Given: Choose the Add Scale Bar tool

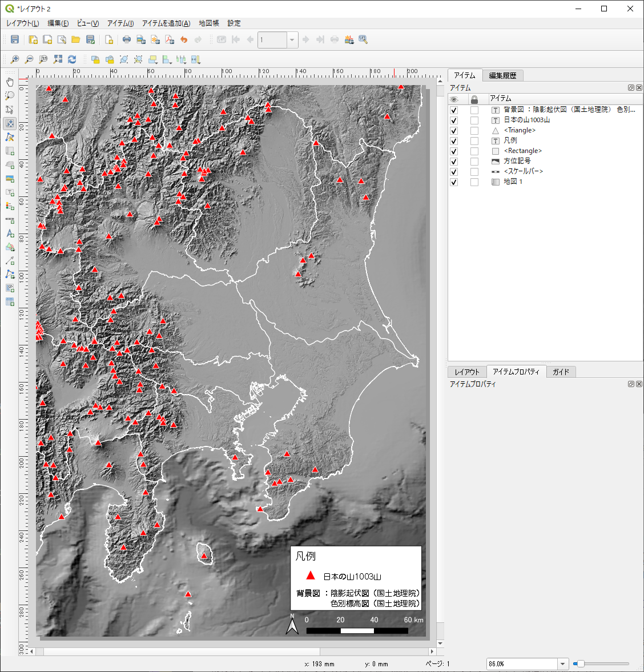Looking at the screenshot, I should 10,220.
